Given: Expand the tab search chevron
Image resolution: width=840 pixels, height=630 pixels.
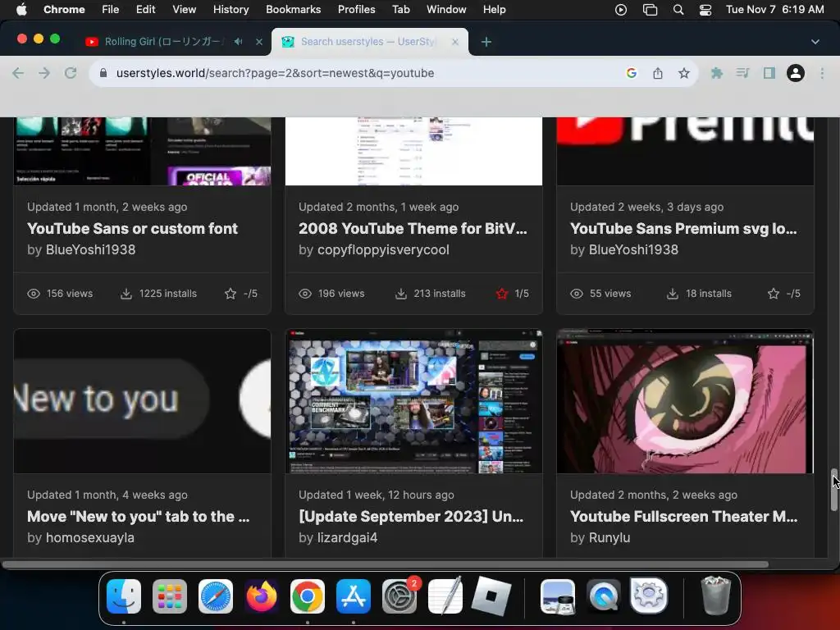Looking at the screenshot, I should 815,42.
